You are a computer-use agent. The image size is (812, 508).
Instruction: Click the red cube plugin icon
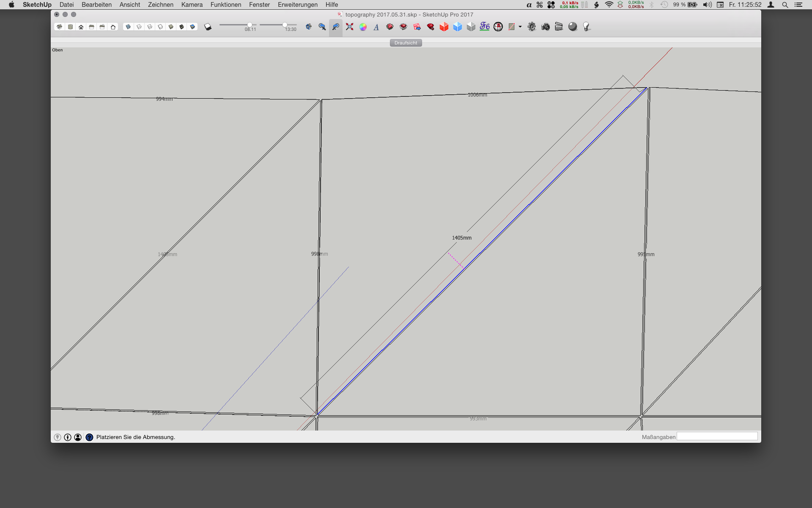click(x=444, y=27)
